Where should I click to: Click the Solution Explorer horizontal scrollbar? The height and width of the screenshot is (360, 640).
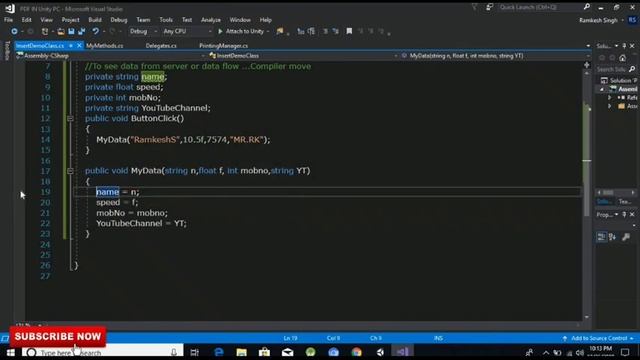click(x=616, y=192)
